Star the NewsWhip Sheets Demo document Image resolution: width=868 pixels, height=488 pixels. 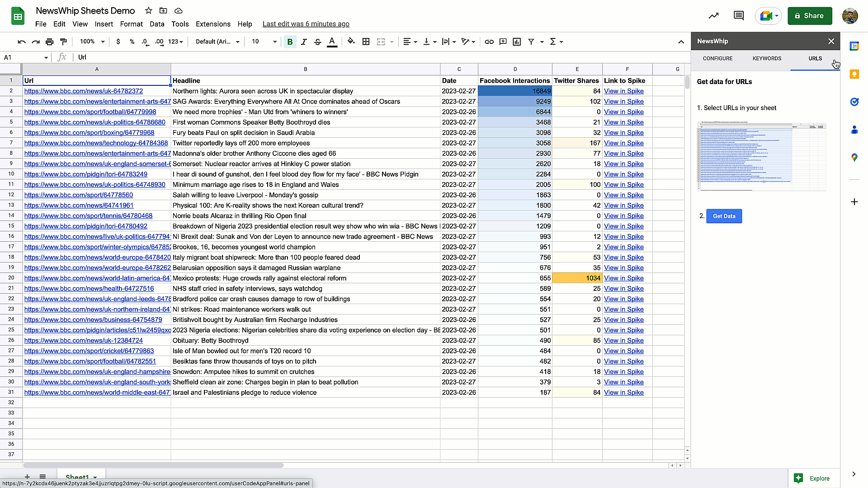pyautogui.click(x=148, y=10)
